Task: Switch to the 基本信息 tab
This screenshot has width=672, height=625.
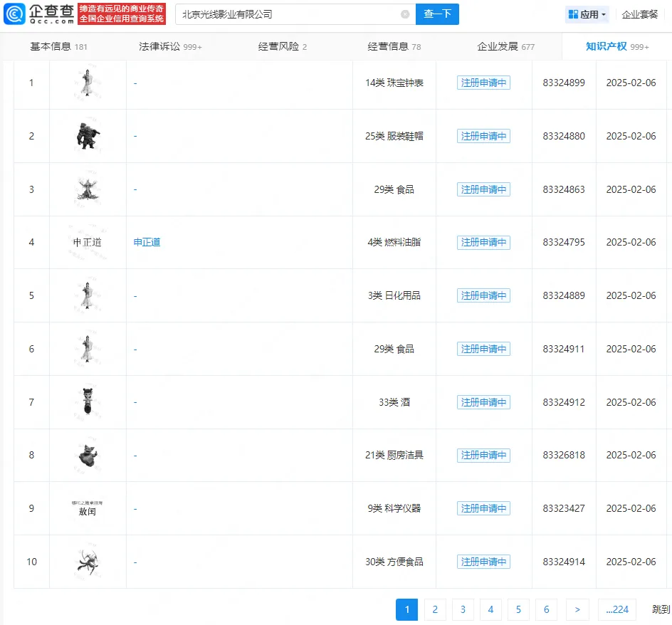Action: pyautogui.click(x=58, y=46)
